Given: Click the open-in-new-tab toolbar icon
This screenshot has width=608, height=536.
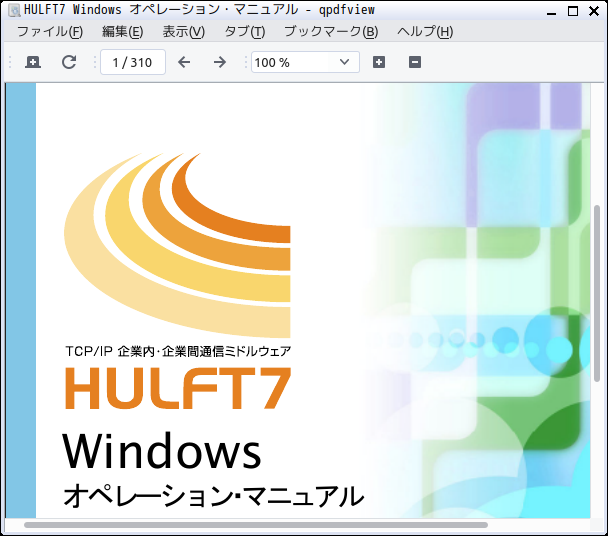Looking at the screenshot, I should pyautogui.click(x=33, y=62).
